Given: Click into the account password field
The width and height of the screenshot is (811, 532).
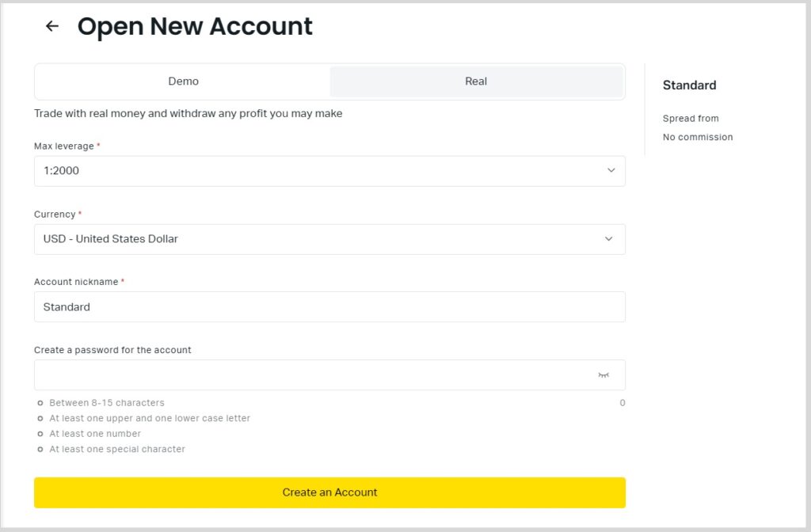Looking at the screenshot, I should tap(313, 375).
